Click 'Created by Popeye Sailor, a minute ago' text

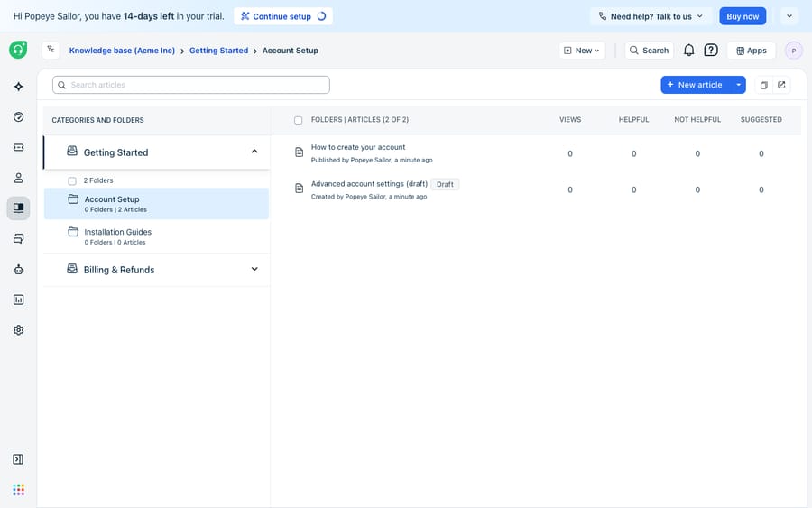[x=369, y=197]
